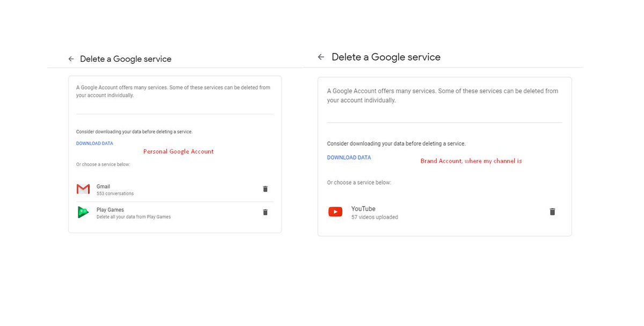
Task: Click left 'Delete a Google service' heading
Action: (x=126, y=59)
